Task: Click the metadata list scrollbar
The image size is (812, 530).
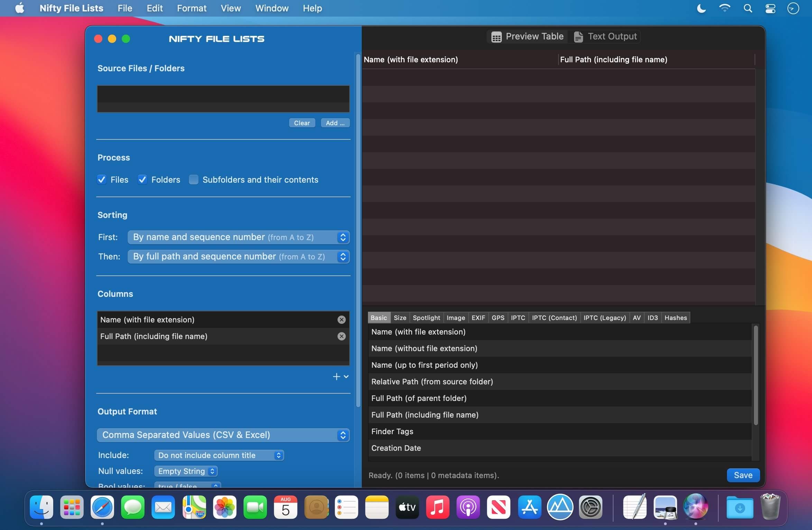Action: pos(756,375)
